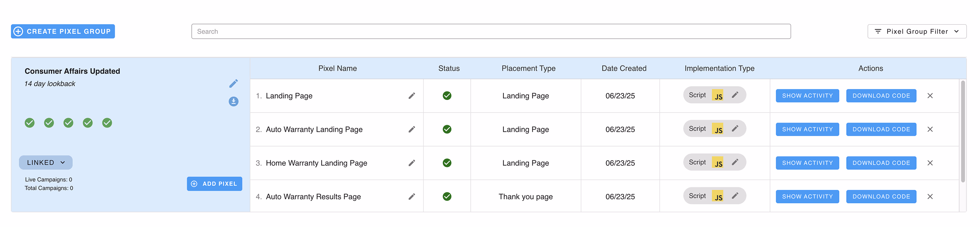The width and height of the screenshot is (980, 227).
Task: Show activity for row 1 Landing Page
Action: point(807,96)
